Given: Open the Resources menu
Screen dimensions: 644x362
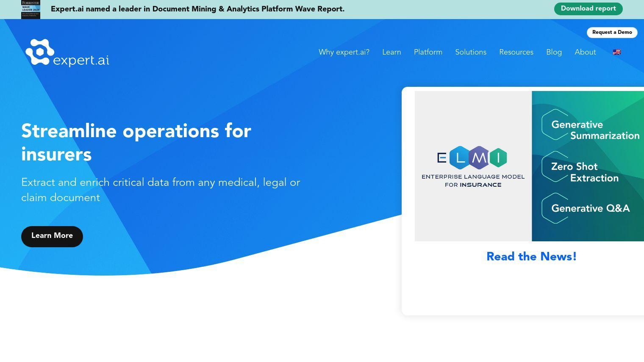Looking at the screenshot, I should [516, 52].
